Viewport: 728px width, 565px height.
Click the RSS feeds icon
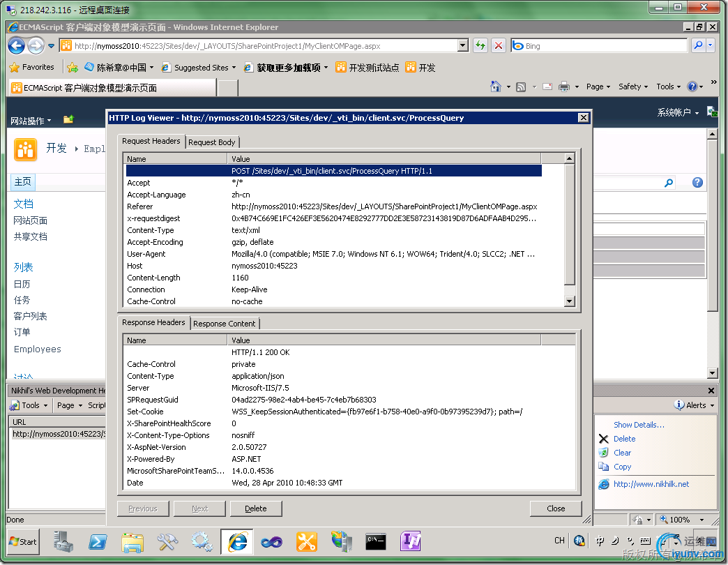coord(521,86)
